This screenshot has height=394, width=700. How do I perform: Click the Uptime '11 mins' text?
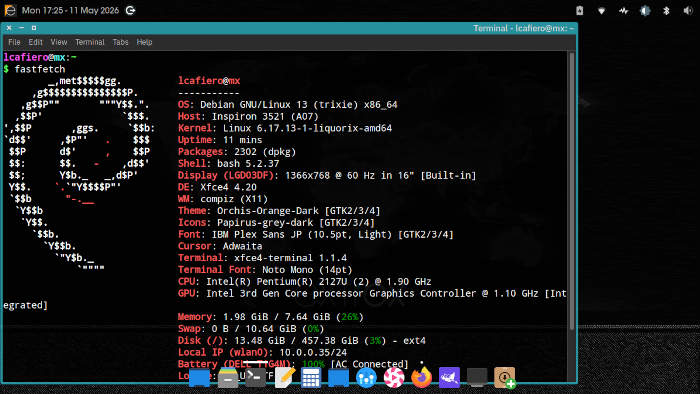242,140
